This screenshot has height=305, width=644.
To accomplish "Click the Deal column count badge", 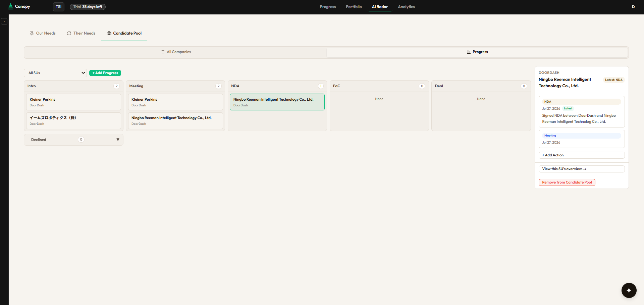I will 524,86.
